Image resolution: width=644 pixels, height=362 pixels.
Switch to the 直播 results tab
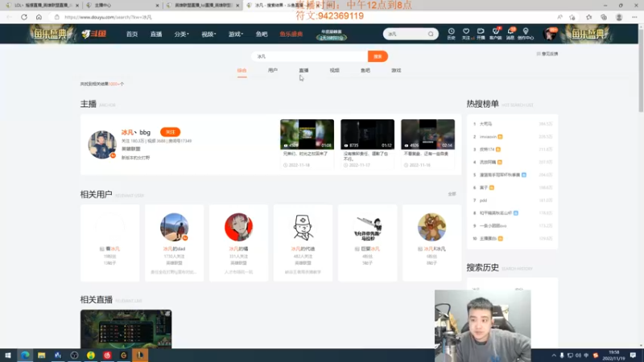pyautogui.click(x=303, y=71)
